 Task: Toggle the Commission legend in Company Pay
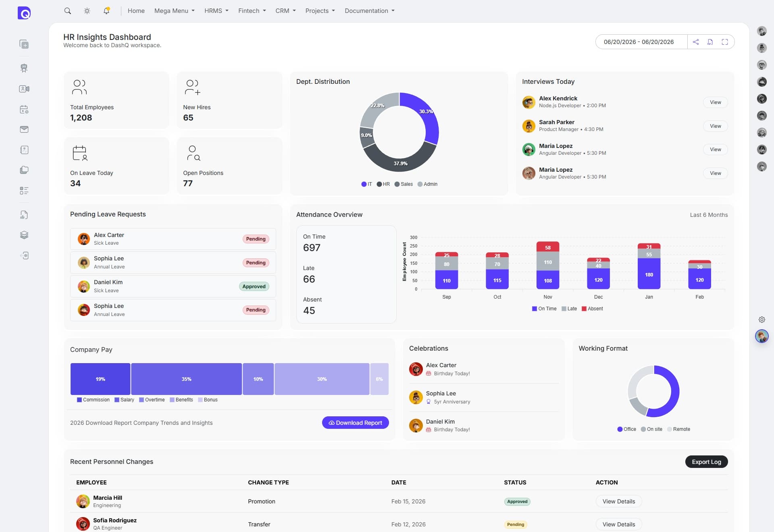(93, 400)
